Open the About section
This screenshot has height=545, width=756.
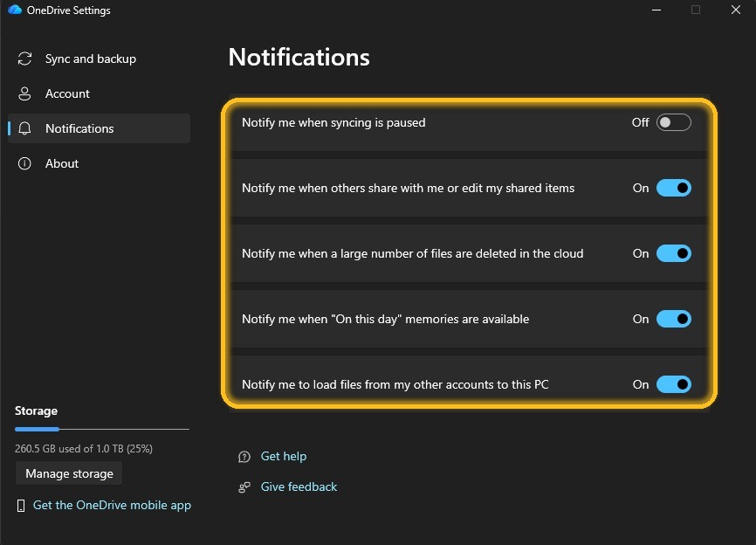click(100, 163)
